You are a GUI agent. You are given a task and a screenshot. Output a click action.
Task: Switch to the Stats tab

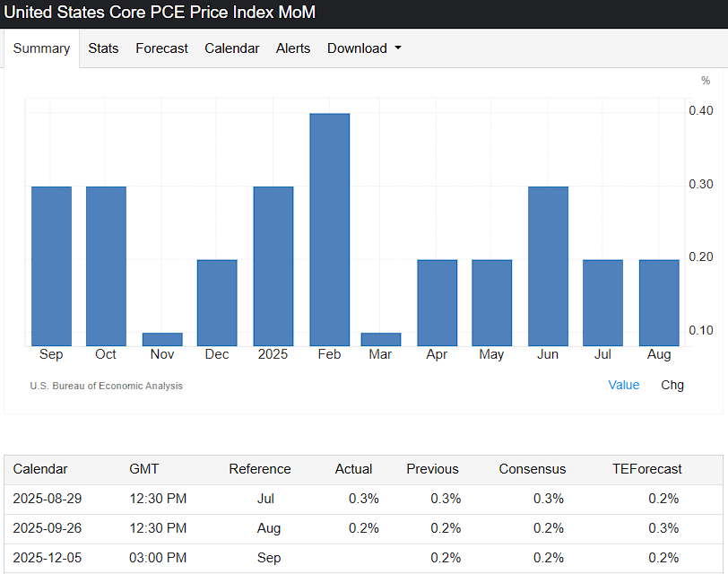click(103, 48)
